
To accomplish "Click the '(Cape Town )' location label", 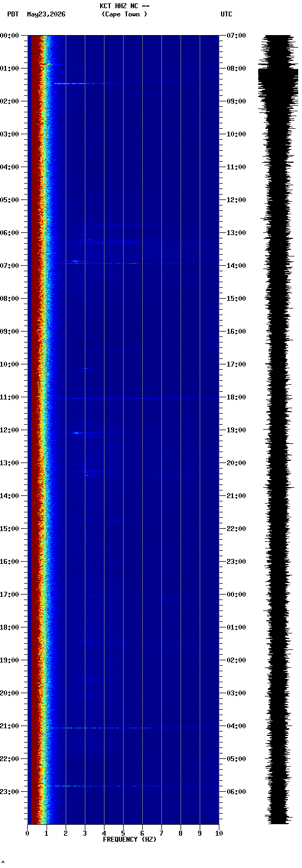I will [125, 14].
